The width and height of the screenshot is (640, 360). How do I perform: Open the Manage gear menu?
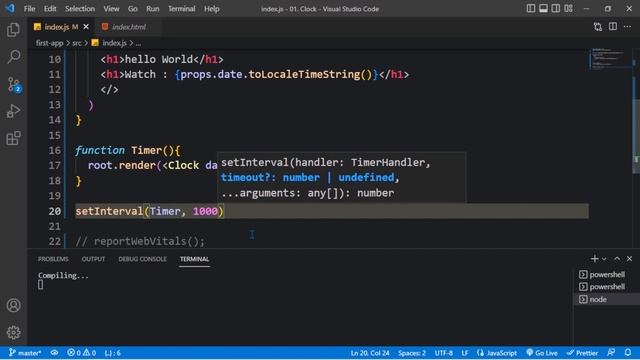pos(13,332)
